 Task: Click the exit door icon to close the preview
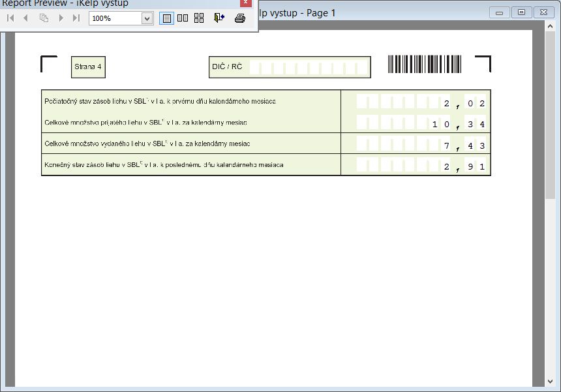[219, 18]
